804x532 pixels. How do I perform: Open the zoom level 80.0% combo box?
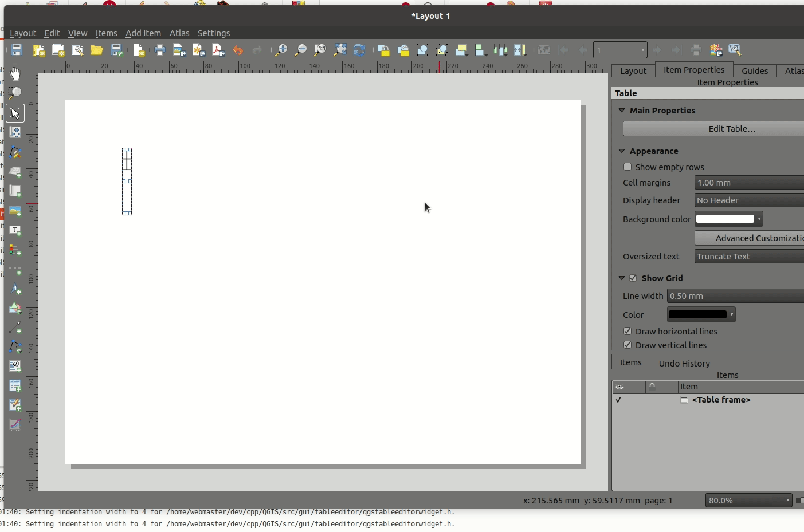coord(748,501)
